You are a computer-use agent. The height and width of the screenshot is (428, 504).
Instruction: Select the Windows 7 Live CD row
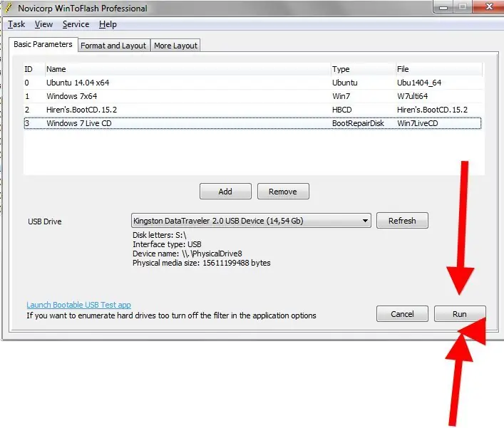(252, 123)
